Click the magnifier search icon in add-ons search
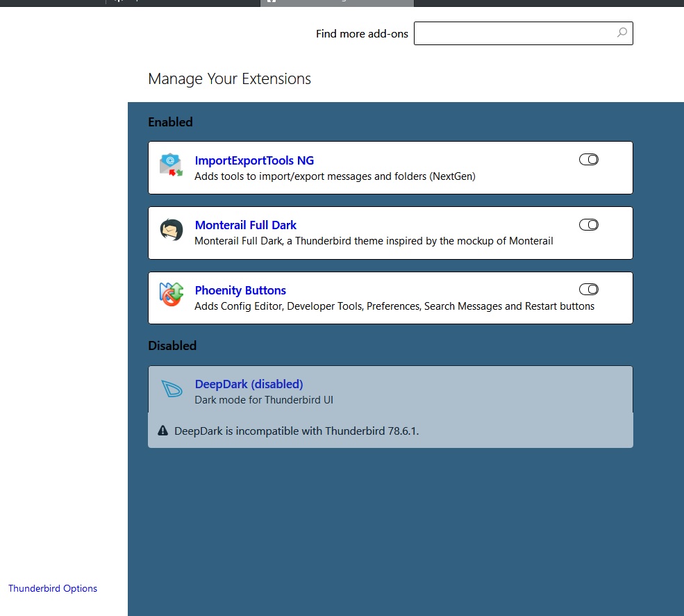The height and width of the screenshot is (616, 684). point(622,33)
